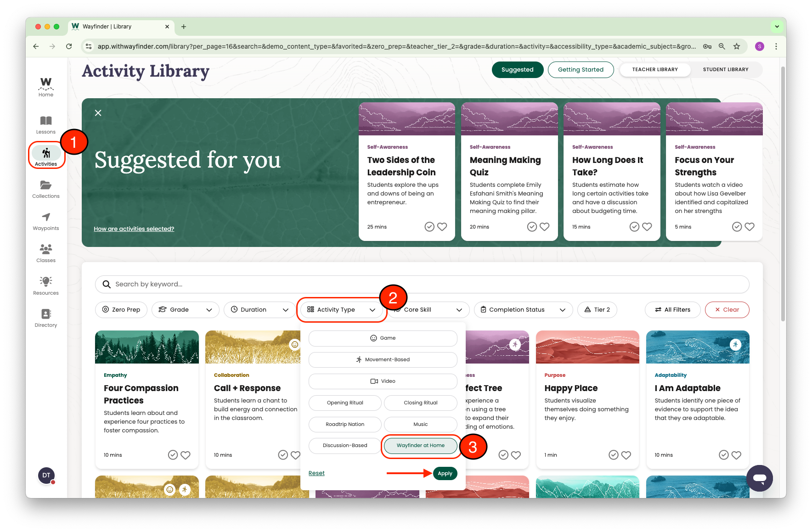
Task: Click the DT profile avatar
Action: [46, 476]
